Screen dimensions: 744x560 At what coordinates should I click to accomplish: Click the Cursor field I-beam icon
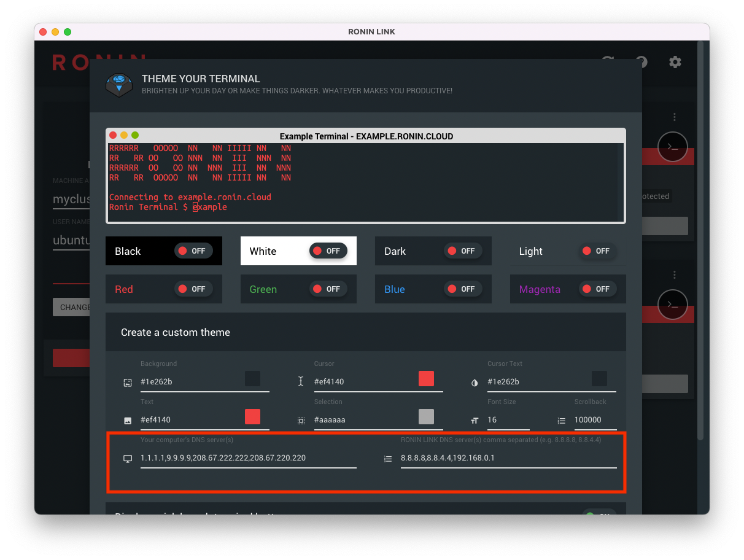click(301, 381)
